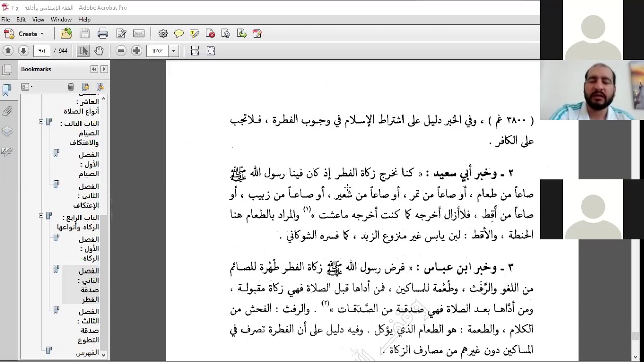This screenshot has height=362, width=644.
Task: Click the Rotate page icon
Action: [x=226, y=34]
